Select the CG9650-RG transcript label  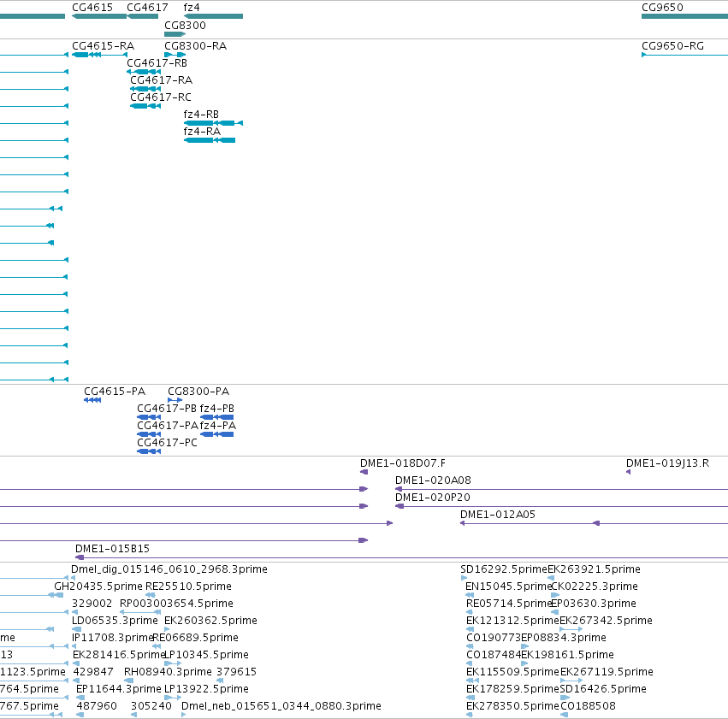tap(672, 46)
